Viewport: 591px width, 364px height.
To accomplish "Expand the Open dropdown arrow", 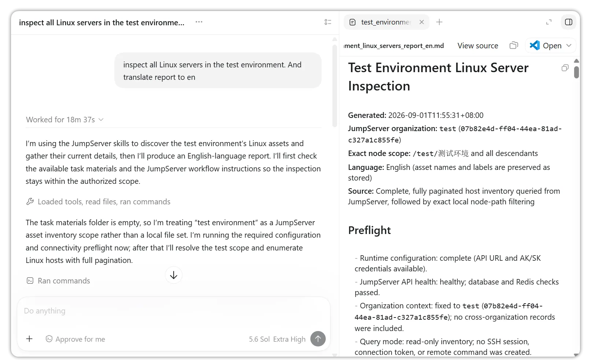I will tap(569, 45).
